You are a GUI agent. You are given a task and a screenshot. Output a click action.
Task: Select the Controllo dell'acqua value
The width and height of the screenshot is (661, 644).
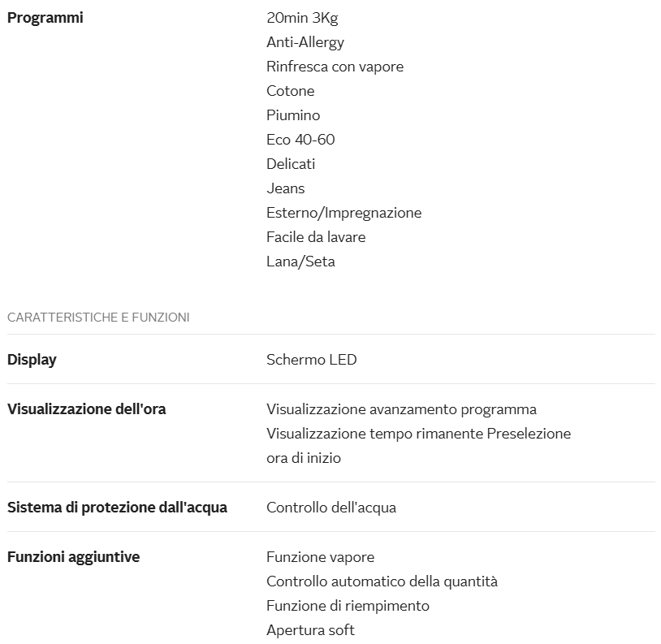tap(331, 508)
